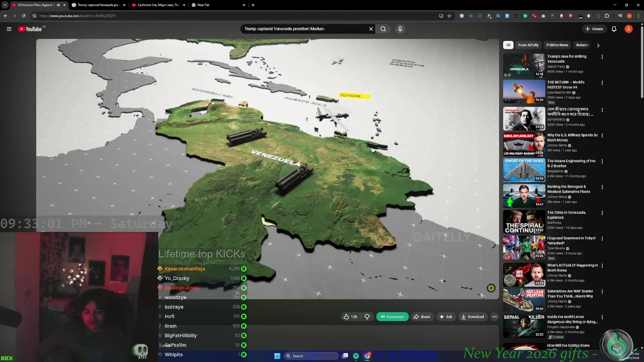Switch to Trump captured Venezuela browser tab
The height and width of the screenshot is (362, 644).
[x=99, y=5]
